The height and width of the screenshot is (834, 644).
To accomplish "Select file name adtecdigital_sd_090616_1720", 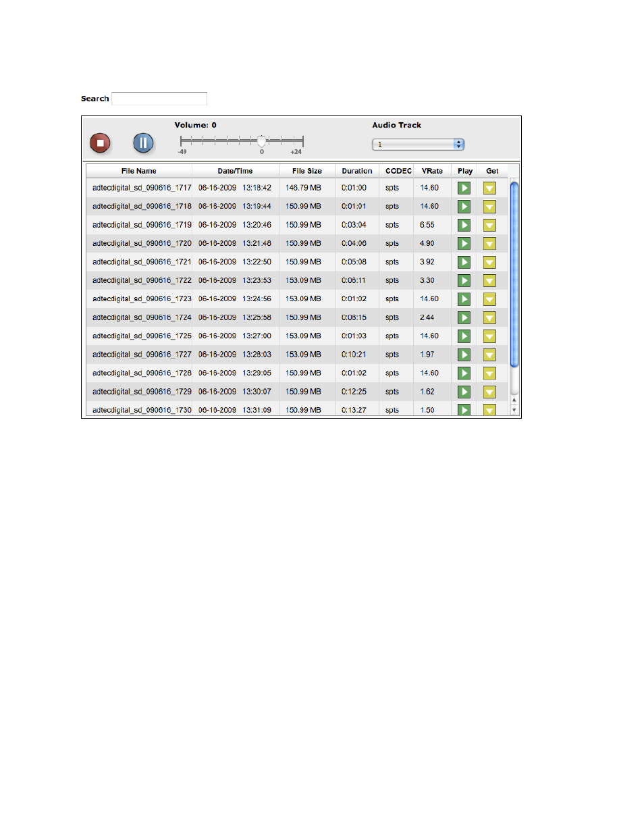I will [x=142, y=244].
